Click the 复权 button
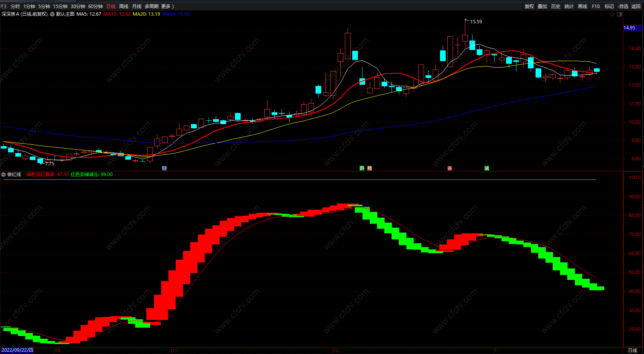Viewport: 644px width, 354px height. (x=529, y=6)
